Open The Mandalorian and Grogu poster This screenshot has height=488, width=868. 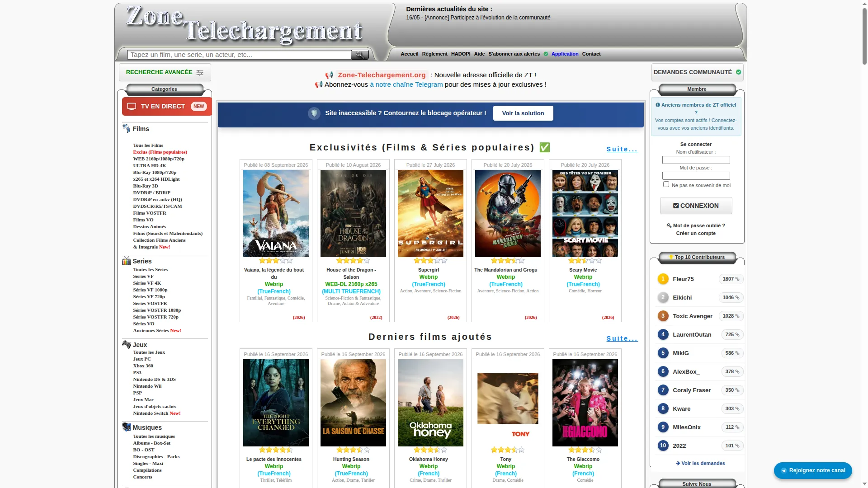508,213
